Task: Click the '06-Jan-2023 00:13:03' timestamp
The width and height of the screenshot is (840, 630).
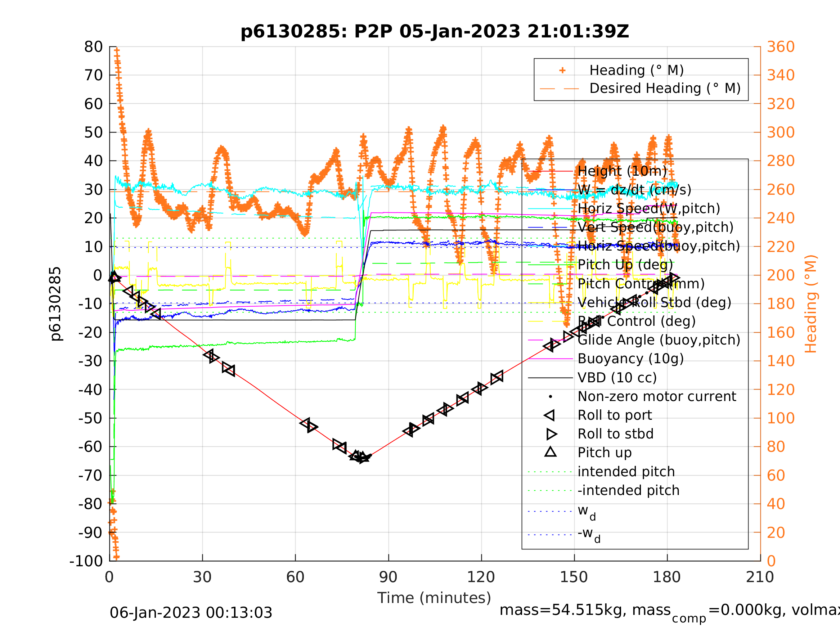Action: pyautogui.click(x=190, y=613)
